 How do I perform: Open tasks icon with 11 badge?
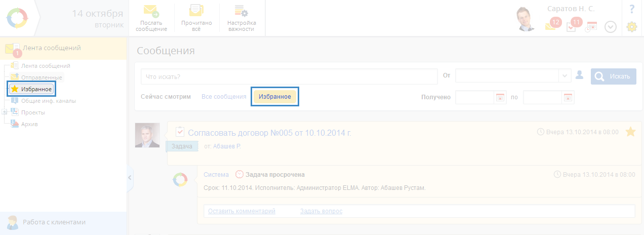(574, 25)
